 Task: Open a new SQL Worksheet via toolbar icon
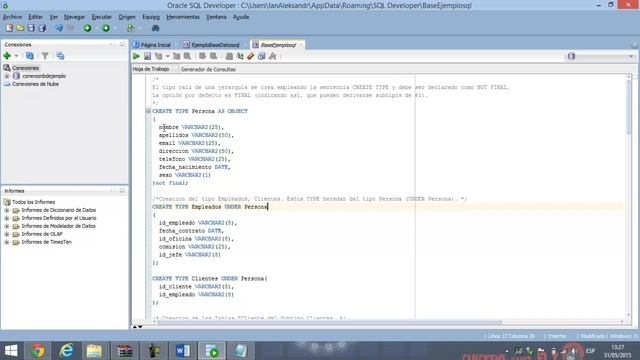click(x=130, y=28)
